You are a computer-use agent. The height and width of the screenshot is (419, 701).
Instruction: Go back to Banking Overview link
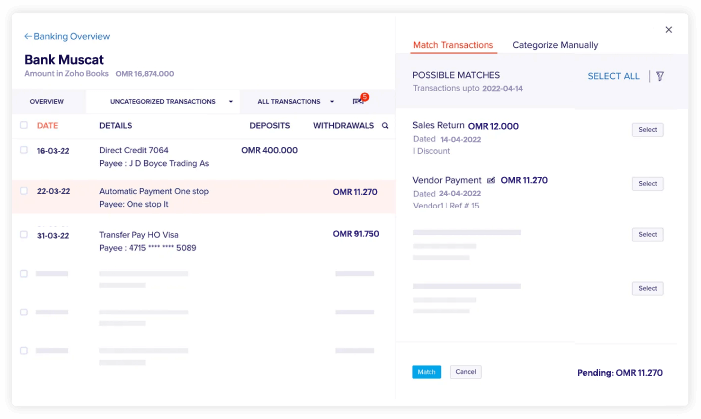click(72, 36)
